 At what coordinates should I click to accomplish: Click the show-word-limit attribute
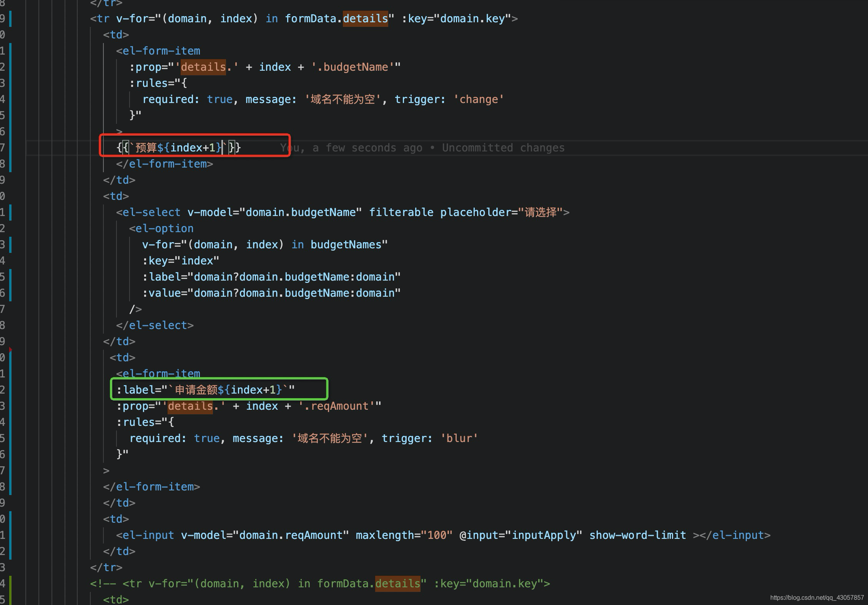(x=637, y=535)
